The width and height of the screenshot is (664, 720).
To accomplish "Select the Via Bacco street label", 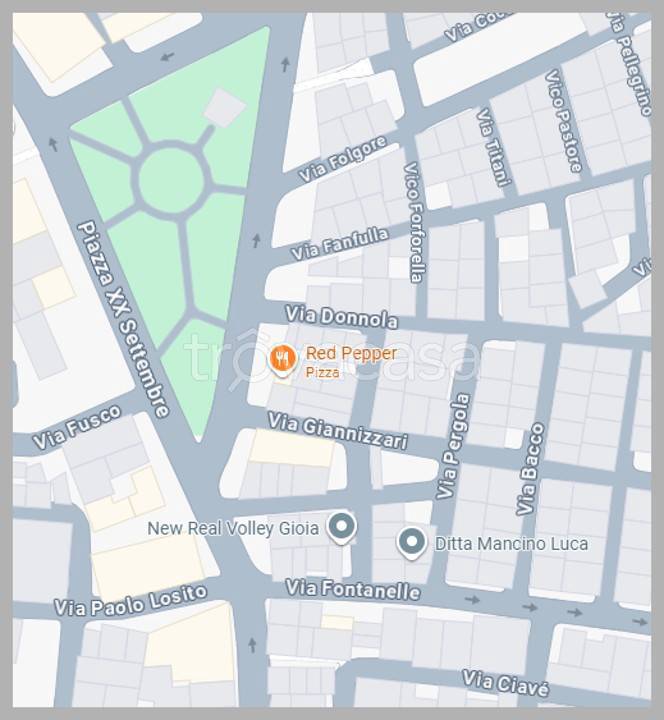I will (530, 469).
